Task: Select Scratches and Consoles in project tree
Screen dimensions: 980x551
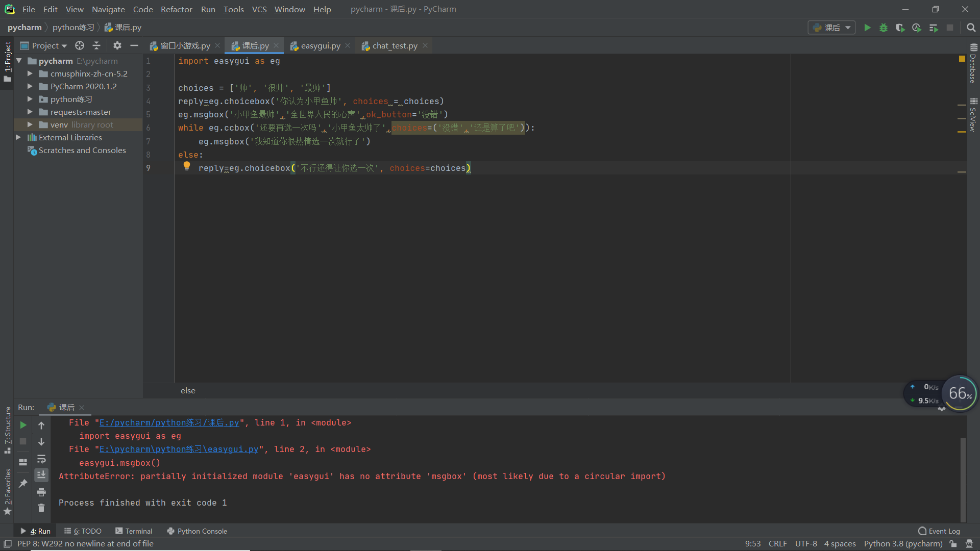Action: [82, 150]
